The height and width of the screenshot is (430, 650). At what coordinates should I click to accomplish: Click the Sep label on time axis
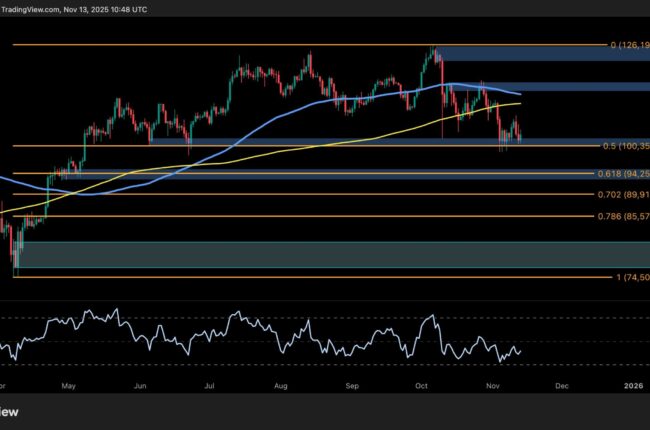click(x=352, y=383)
